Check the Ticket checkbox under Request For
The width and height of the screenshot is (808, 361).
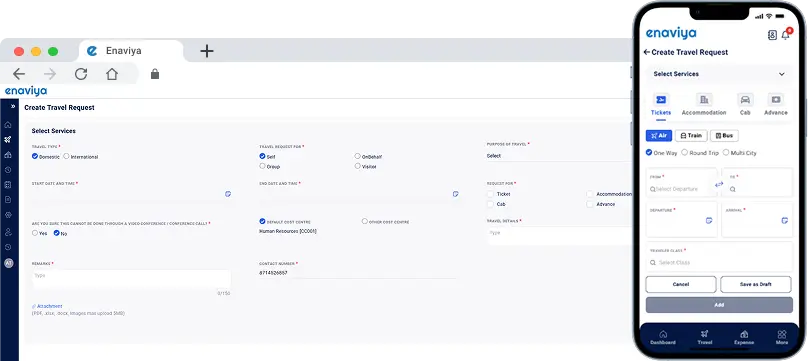pos(490,194)
